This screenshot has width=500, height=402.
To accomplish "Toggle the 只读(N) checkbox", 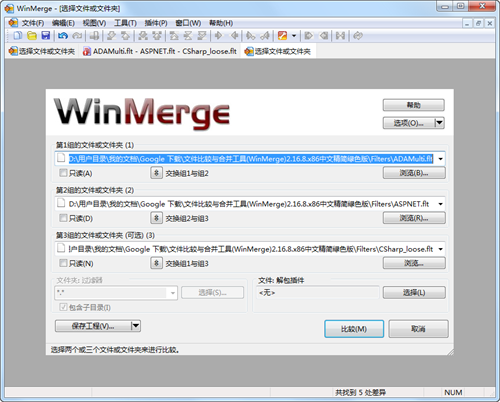I will (x=63, y=263).
